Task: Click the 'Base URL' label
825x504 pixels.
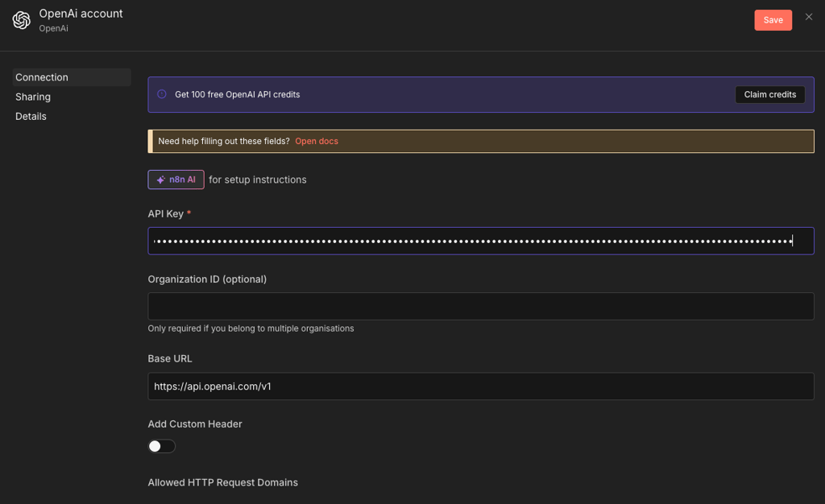Action: tap(170, 358)
